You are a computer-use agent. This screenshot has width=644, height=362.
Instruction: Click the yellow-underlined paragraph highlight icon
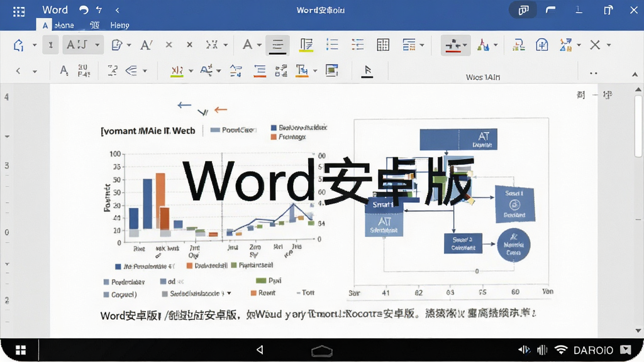click(306, 45)
